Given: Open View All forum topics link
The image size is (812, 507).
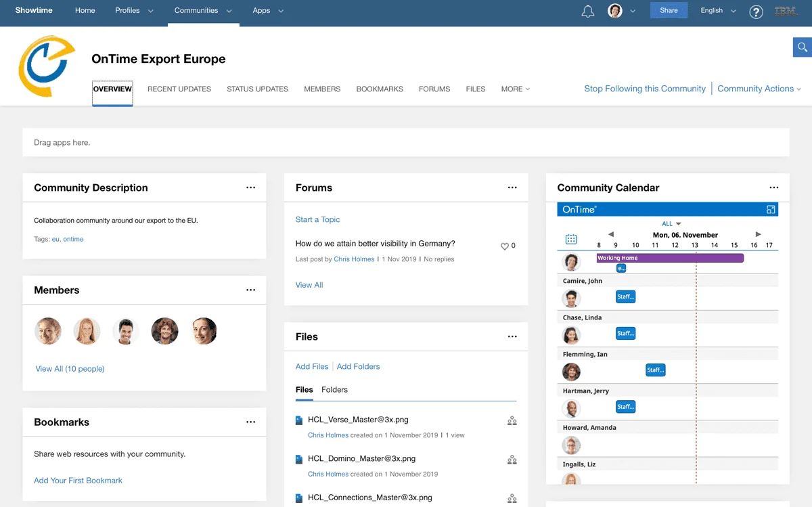Looking at the screenshot, I should 309,285.
